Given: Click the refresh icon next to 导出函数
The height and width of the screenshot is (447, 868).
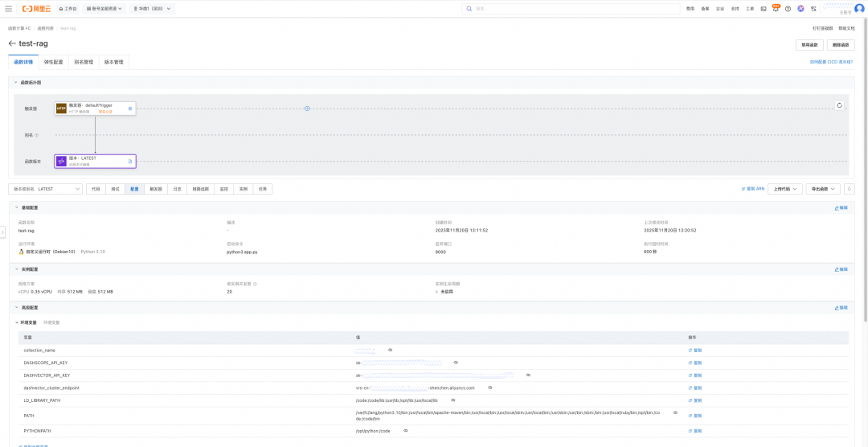Looking at the screenshot, I should 849,189.
